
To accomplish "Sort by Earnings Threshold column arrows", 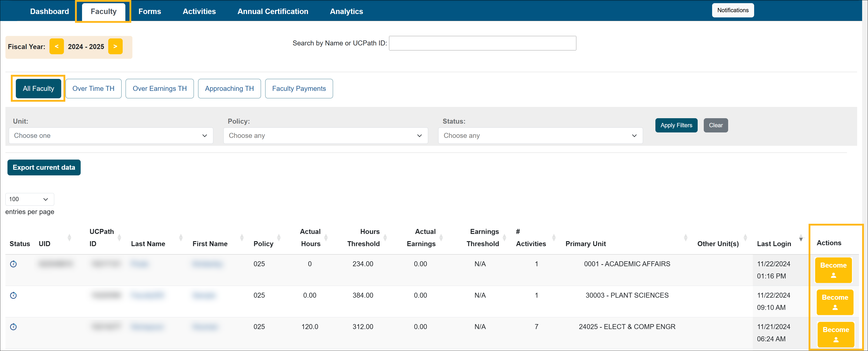I will point(504,238).
